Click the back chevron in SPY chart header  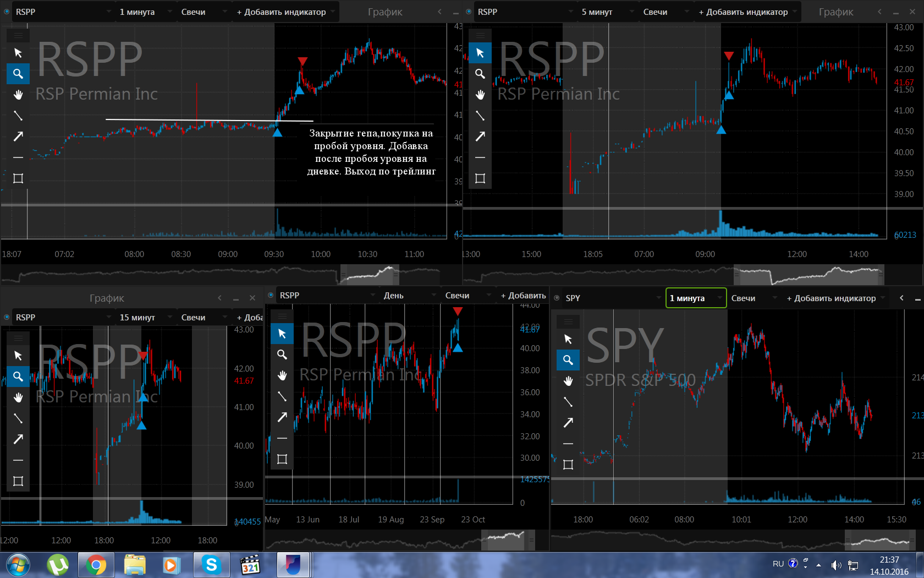point(901,298)
